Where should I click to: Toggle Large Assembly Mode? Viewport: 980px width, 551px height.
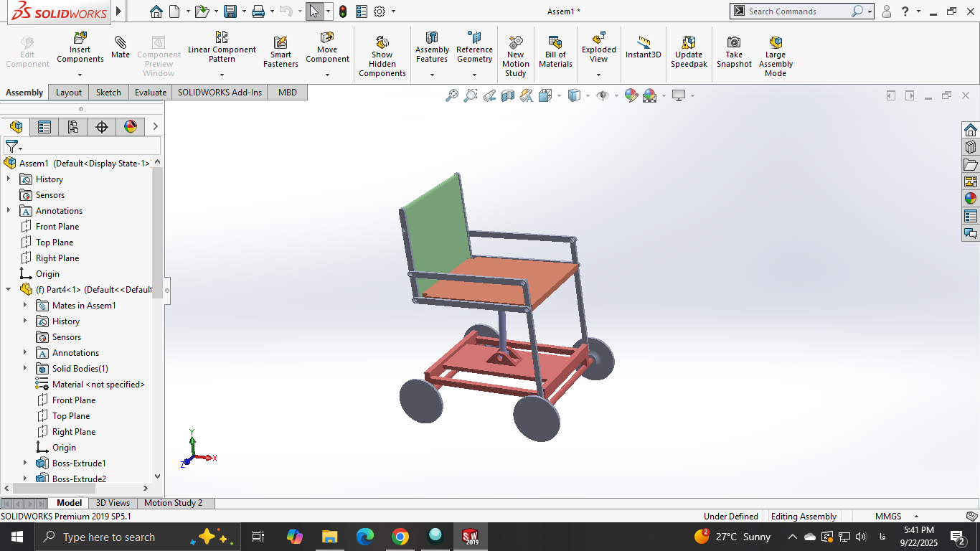[x=776, y=56]
